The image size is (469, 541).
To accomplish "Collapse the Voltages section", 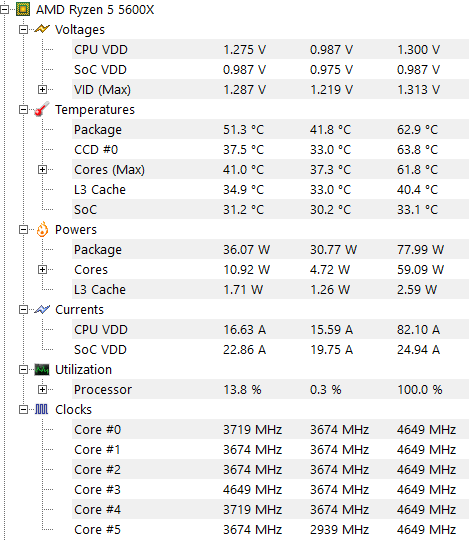I will 23,30.
